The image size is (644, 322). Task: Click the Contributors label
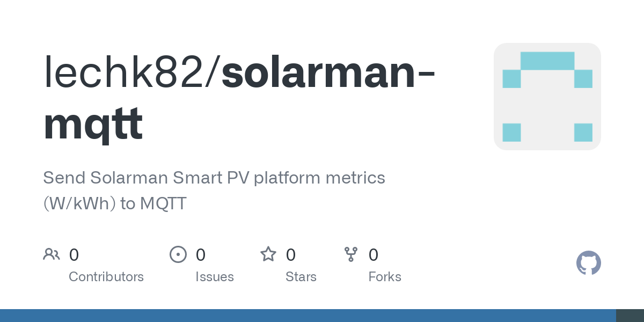point(106,277)
